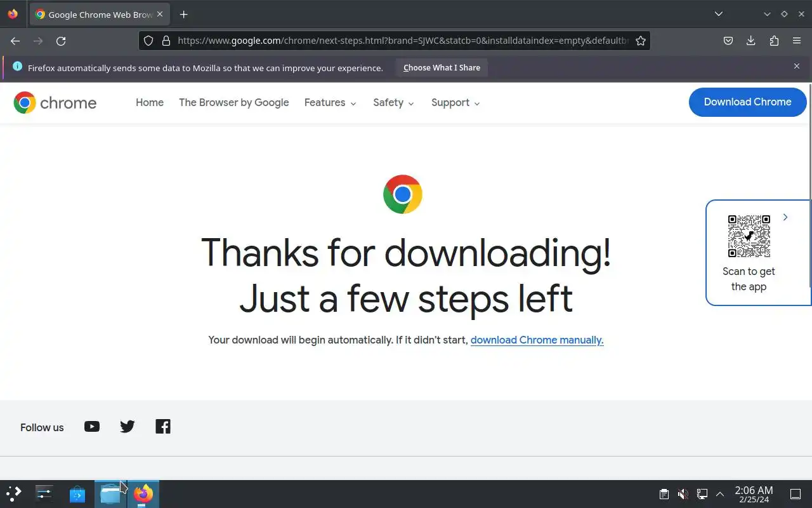Open the KDE application launcher

pos(14,493)
